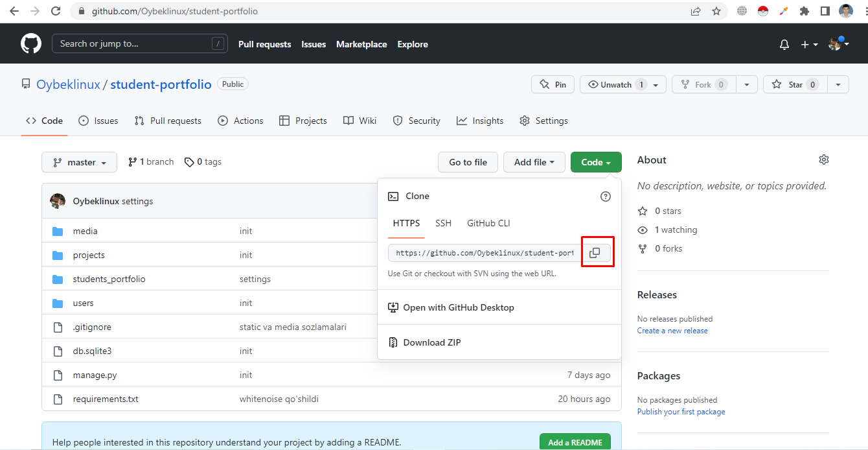Open the students_portfolio folder
Screen dimensions: 868x450
coord(109,279)
